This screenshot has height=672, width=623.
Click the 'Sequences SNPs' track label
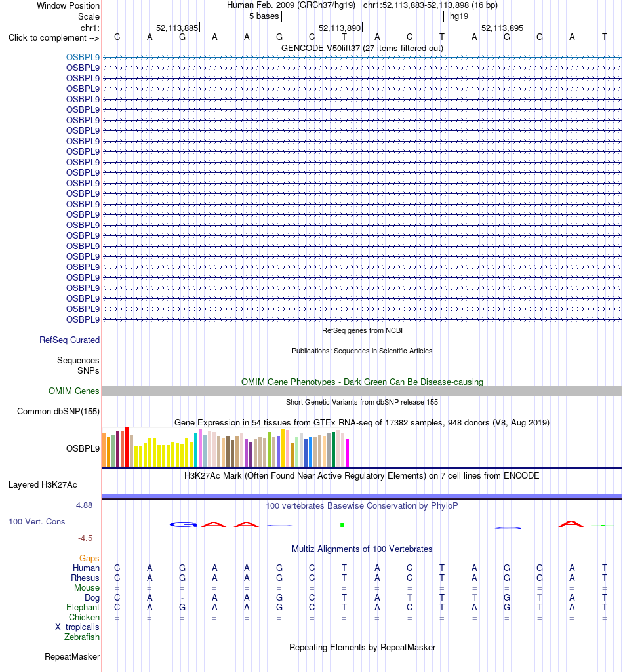(x=78, y=365)
